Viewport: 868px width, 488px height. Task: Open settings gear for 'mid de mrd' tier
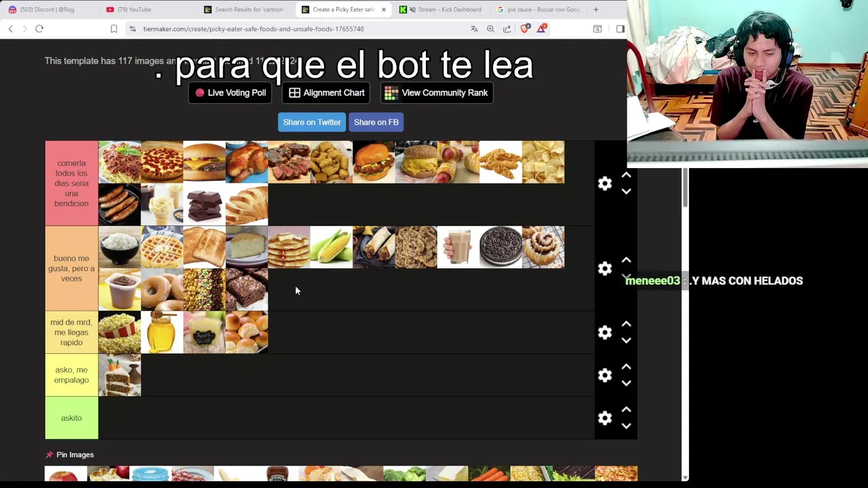[x=605, y=332]
